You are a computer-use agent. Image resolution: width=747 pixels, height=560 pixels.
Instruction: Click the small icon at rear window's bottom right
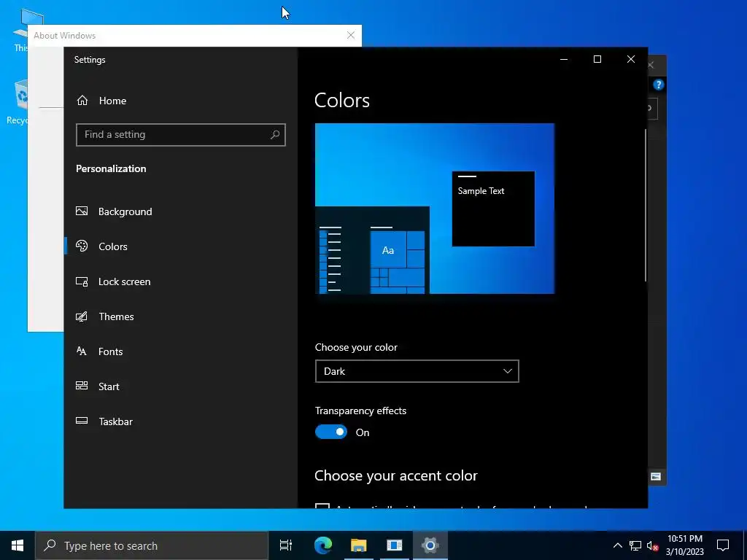(x=656, y=477)
